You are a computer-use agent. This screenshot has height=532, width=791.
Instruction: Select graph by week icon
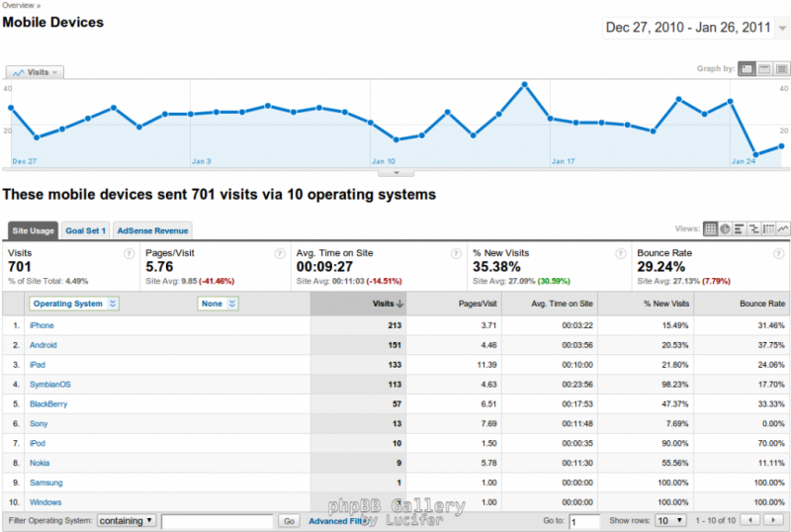coord(764,69)
